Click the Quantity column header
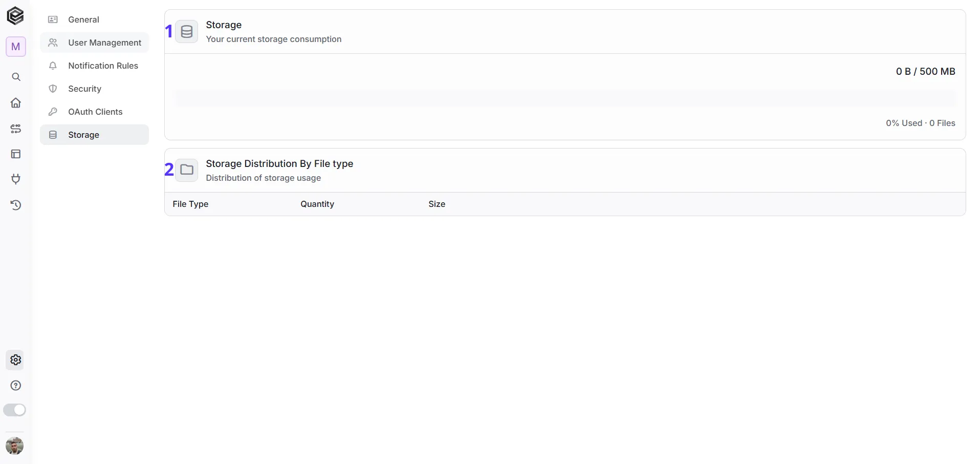Image resolution: width=980 pixels, height=464 pixels. coord(317,204)
